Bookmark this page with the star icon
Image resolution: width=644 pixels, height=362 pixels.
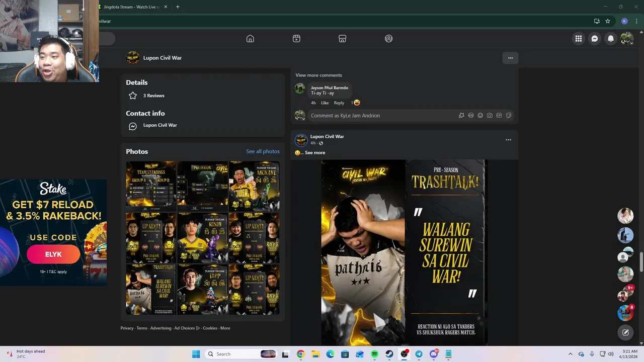[608, 21]
